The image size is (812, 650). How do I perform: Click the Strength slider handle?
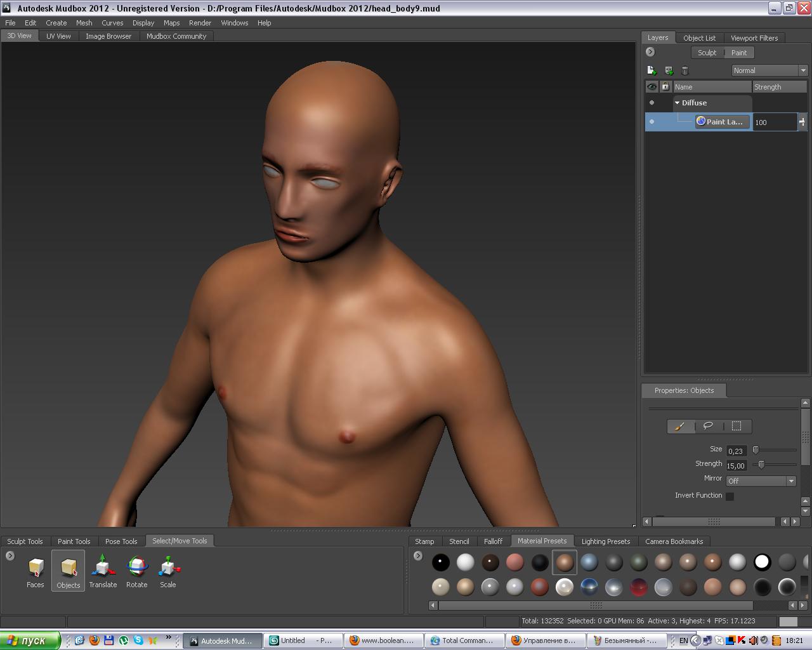[x=761, y=465]
